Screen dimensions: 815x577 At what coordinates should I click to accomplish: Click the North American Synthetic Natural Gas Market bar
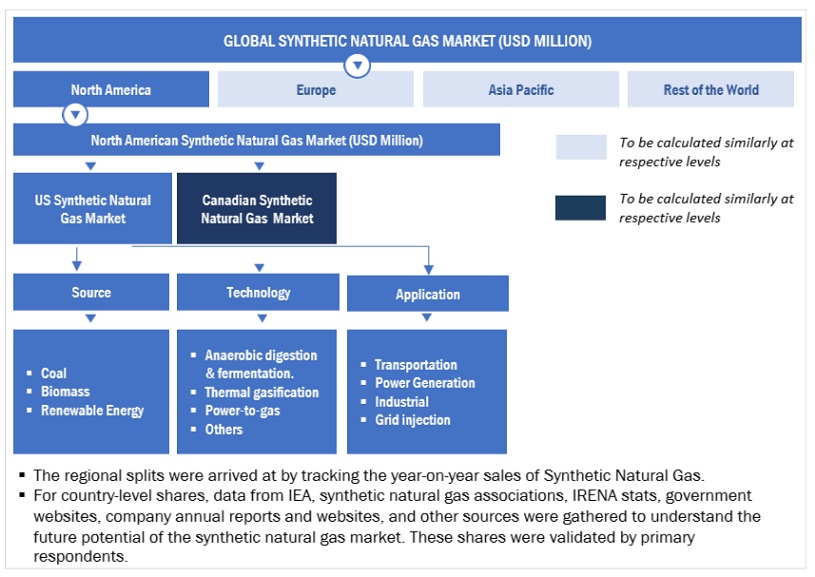[x=256, y=140]
